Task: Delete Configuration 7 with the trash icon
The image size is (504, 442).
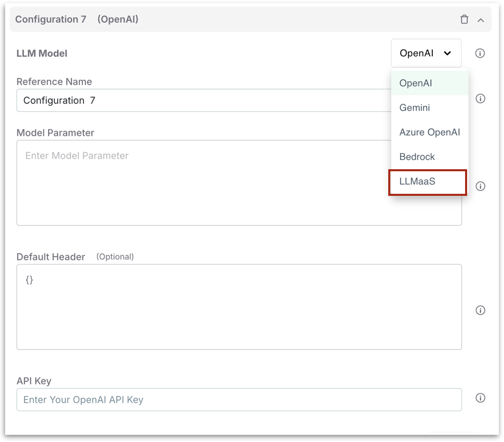Action: [464, 19]
